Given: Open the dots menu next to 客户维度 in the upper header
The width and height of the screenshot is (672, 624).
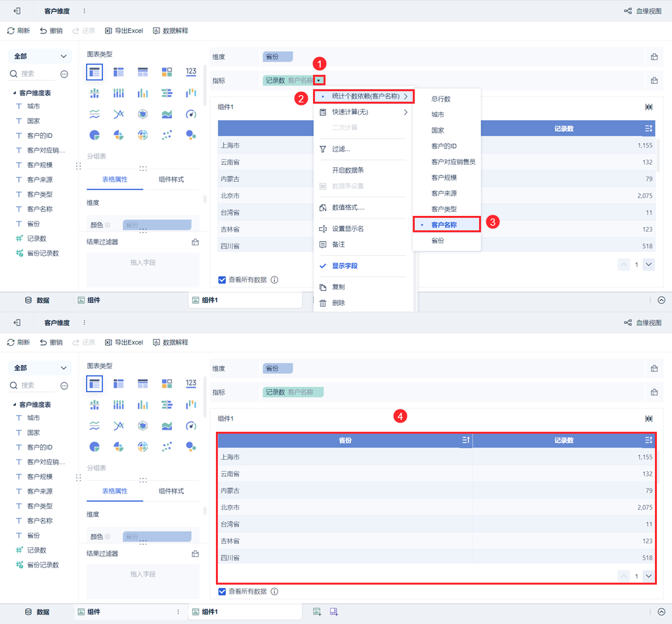Looking at the screenshot, I should coord(84,10).
